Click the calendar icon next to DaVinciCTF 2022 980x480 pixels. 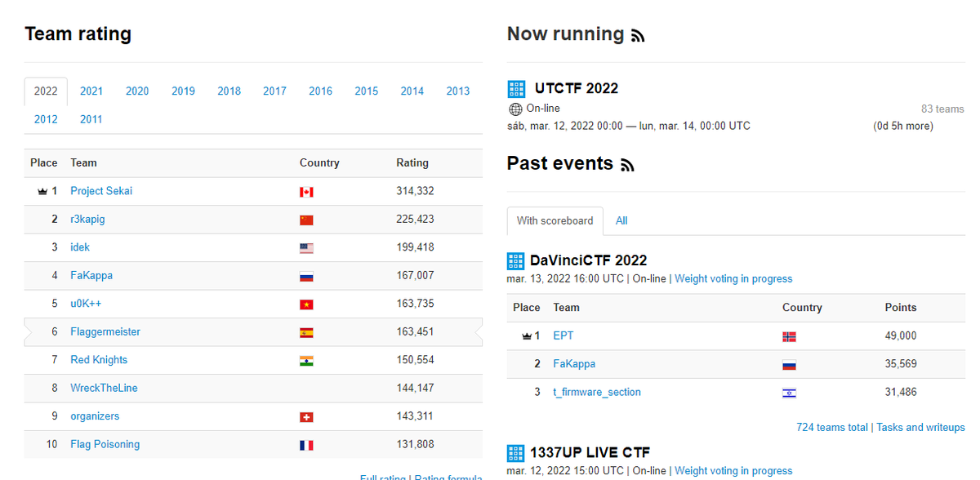click(515, 260)
